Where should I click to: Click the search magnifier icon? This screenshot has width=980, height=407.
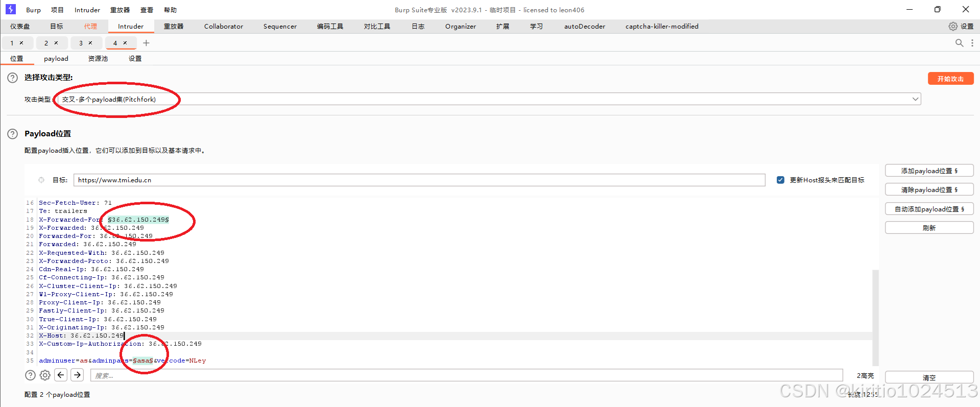click(960, 43)
